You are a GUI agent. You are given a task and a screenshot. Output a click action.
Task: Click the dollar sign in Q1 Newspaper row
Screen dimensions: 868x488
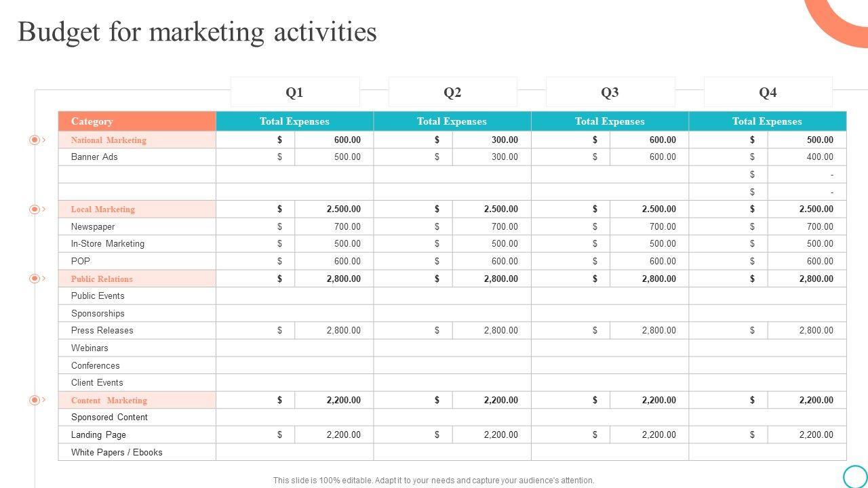(279, 226)
